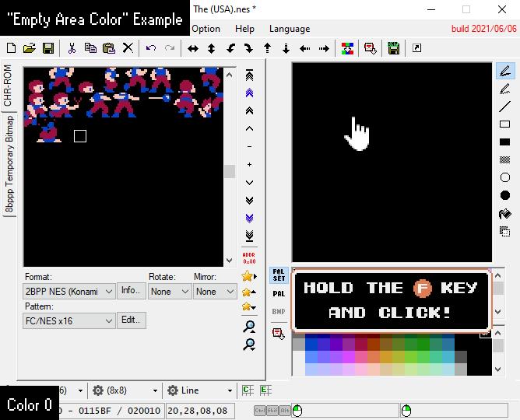Jump to the end of the ROM address
This screenshot has width=520, height=420.
click(x=249, y=236)
